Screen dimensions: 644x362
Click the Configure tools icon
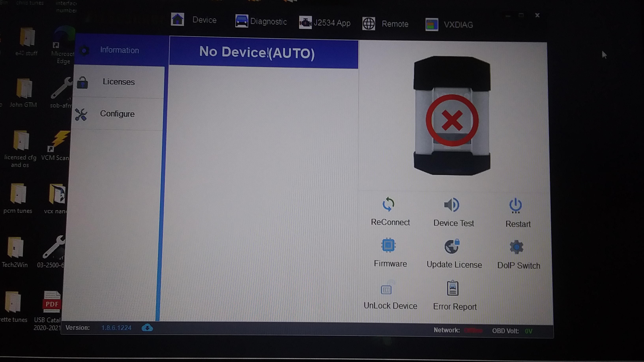tap(81, 115)
